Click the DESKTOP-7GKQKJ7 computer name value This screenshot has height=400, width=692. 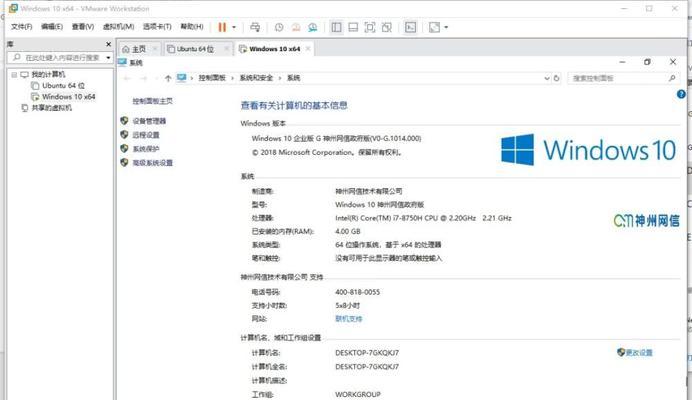[x=367, y=353]
